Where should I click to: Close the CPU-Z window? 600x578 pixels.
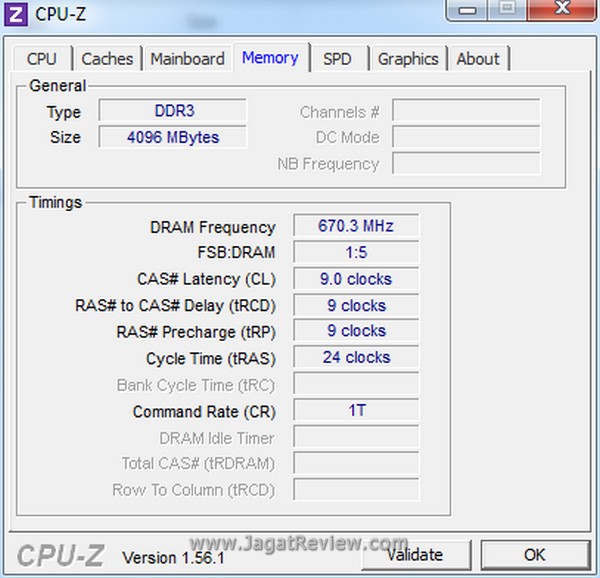coord(562,9)
